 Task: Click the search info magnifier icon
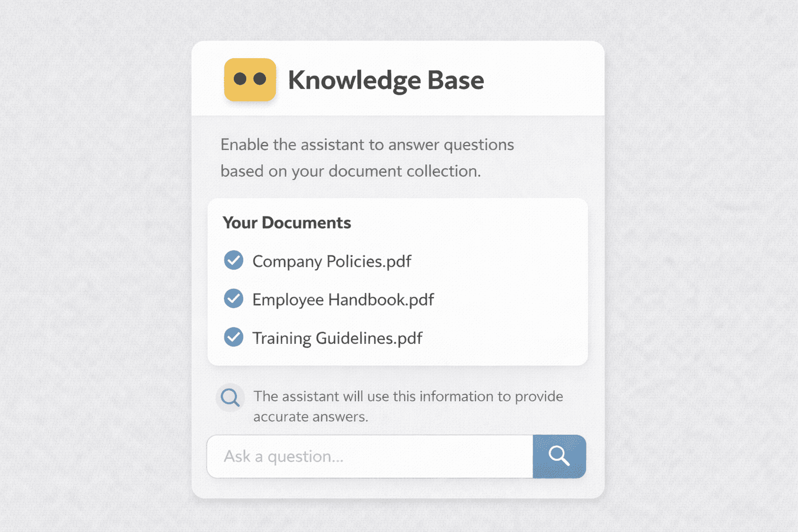[x=230, y=397]
